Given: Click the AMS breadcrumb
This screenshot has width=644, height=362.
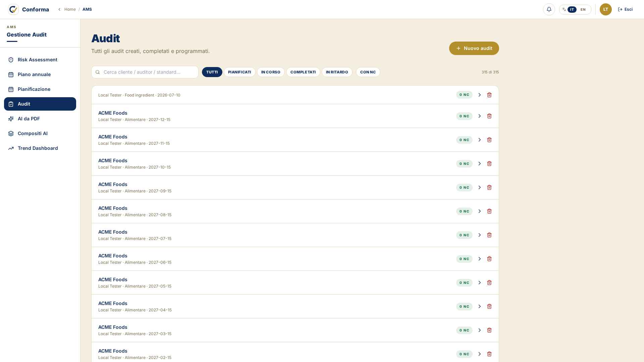Looking at the screenshot, I should coord(87,9).
